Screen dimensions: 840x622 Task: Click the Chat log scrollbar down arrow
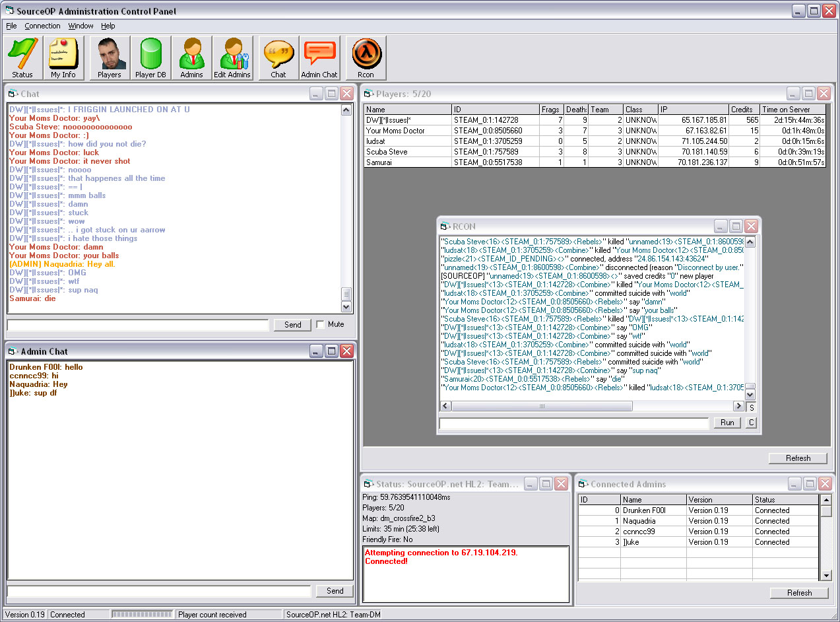[346, 306]
